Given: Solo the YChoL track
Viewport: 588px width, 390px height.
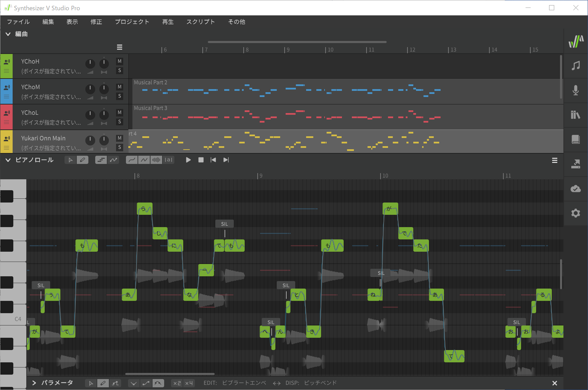Looking at the screenshot, I should 119,122.
